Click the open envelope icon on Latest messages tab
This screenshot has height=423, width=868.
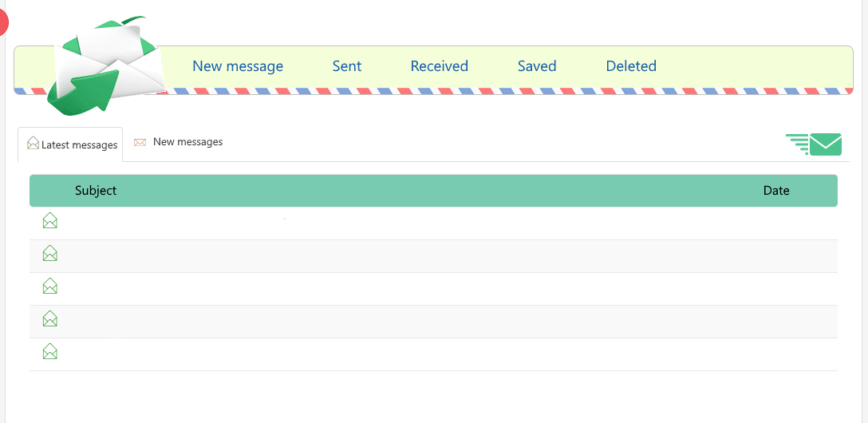click(x=33, y=144)
